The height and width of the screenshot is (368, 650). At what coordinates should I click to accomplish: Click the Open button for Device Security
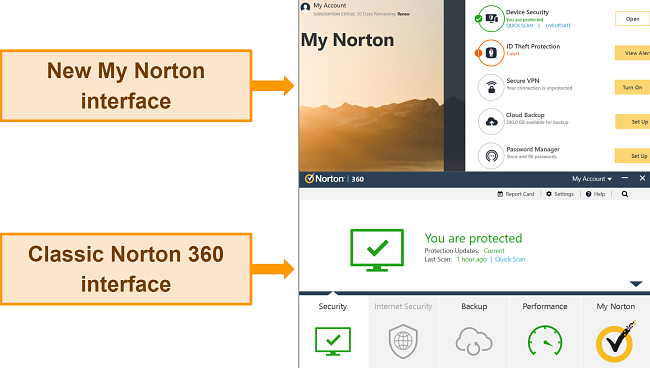point(632,19)
